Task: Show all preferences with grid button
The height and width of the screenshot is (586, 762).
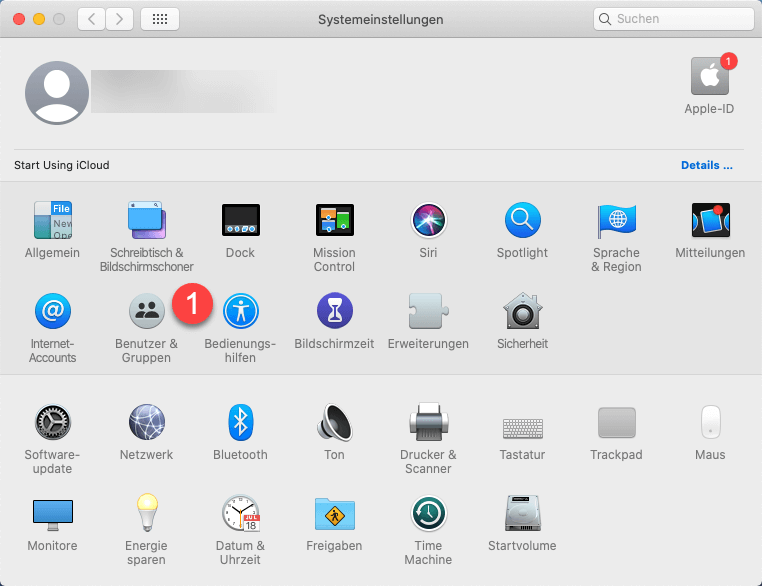Action: 160,19
